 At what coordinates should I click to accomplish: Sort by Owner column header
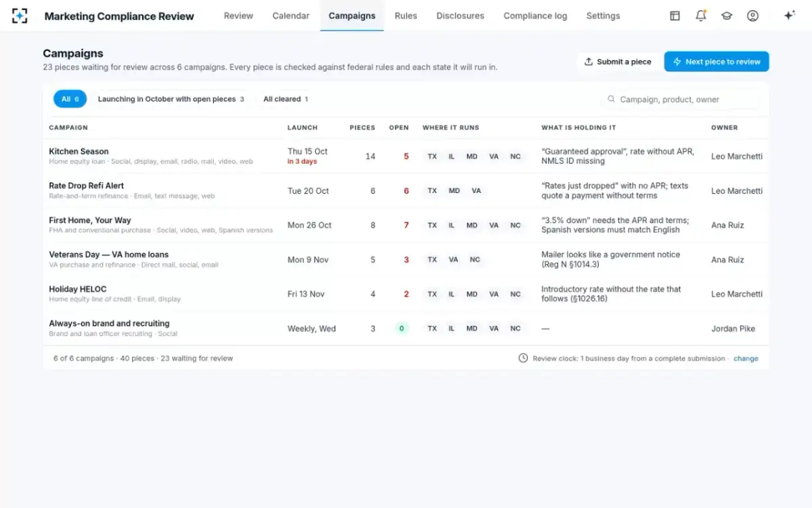click(724, 127)
